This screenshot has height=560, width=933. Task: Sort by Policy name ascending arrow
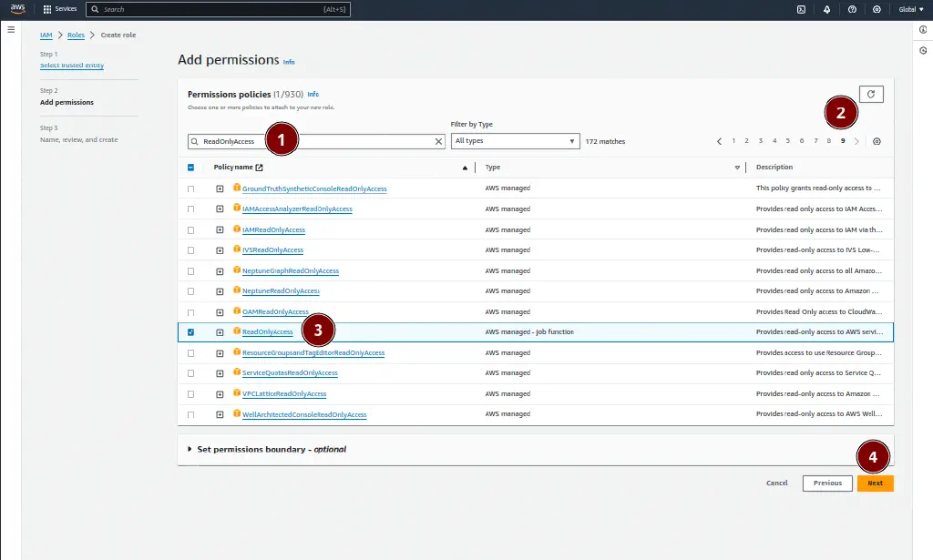pyautogui.click(x=465, y=168)
